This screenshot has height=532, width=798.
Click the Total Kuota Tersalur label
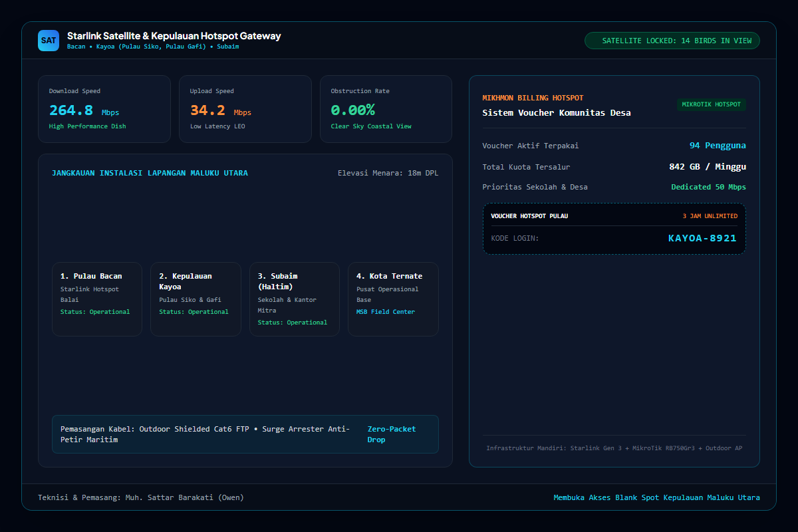click(x=526, y=167)
